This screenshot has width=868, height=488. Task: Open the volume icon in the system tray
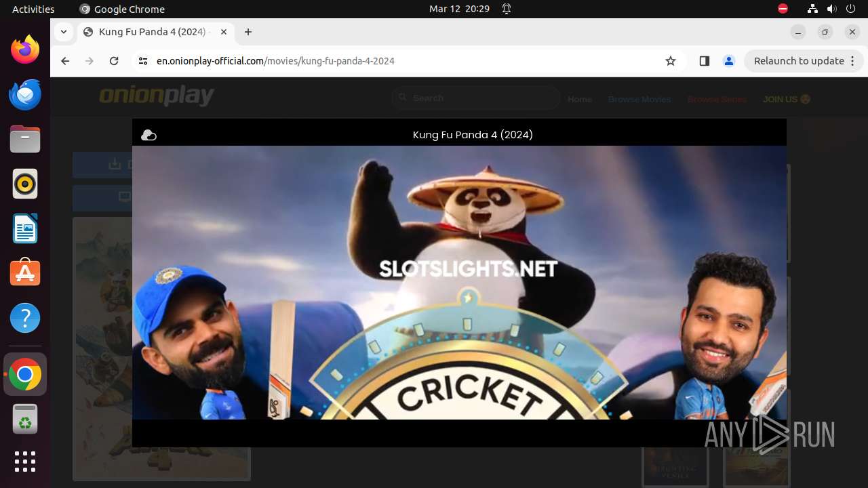(x=832, y=9)
